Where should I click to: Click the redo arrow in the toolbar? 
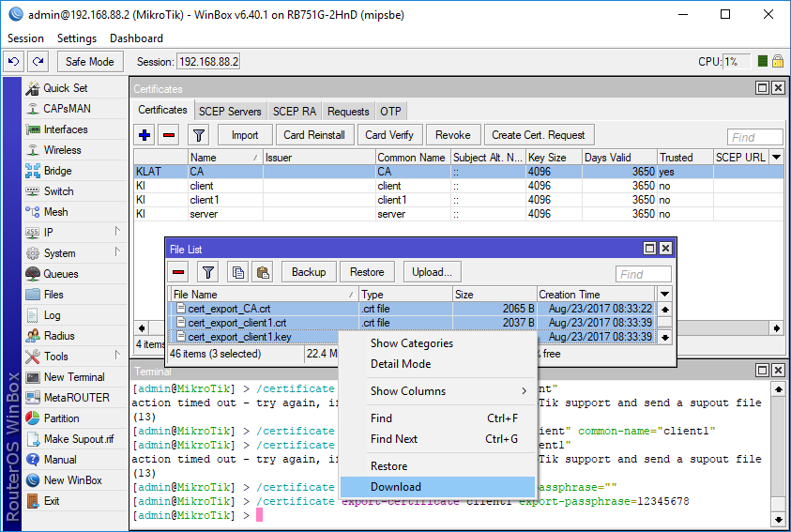(x=38, y=62)
